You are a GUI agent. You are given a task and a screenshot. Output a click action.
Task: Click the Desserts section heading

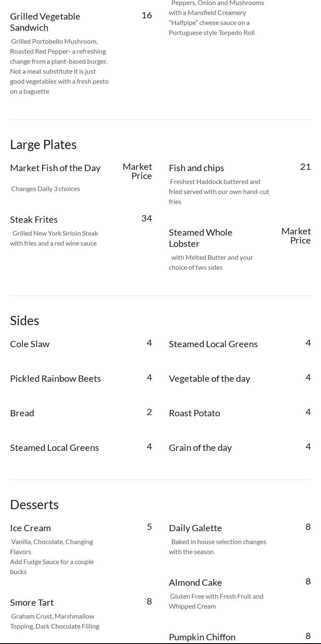[x=34, y=505]
